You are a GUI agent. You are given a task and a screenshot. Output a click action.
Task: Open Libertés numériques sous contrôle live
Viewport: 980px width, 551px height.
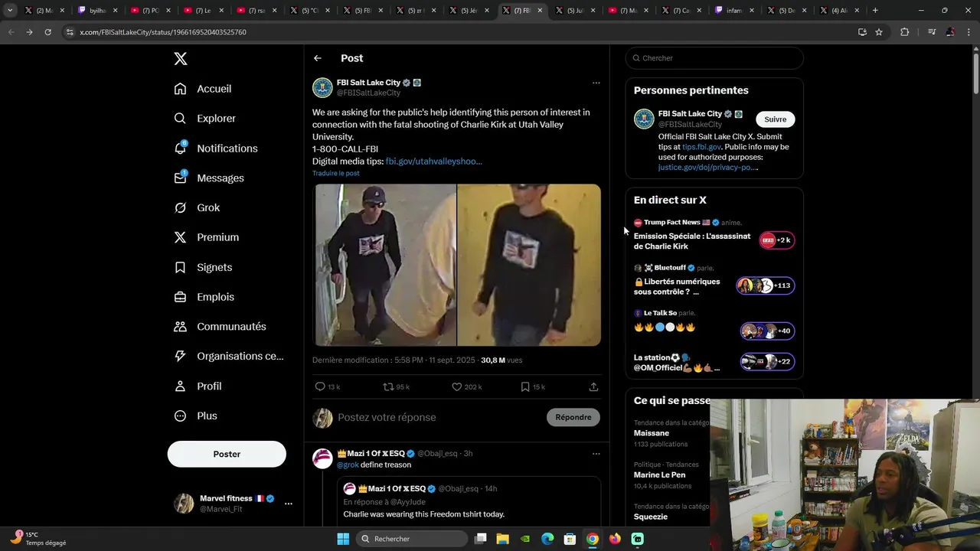[x=714, y=281]
